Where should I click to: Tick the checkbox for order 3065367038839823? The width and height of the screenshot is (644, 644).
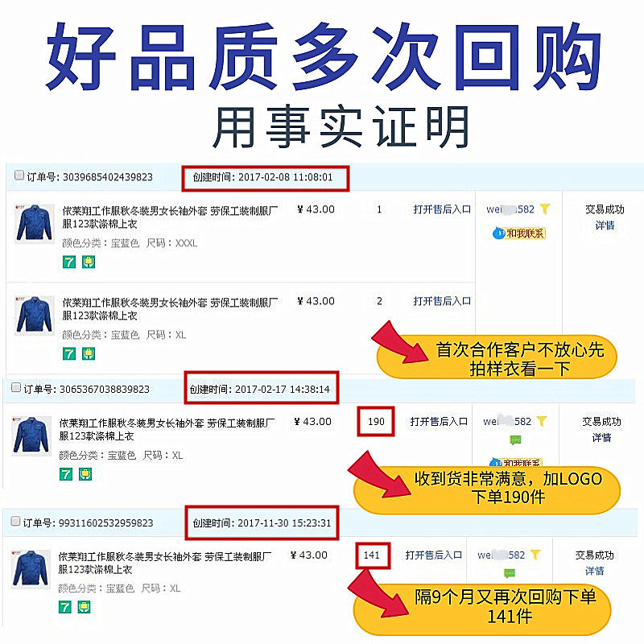[x=16, y=387]
